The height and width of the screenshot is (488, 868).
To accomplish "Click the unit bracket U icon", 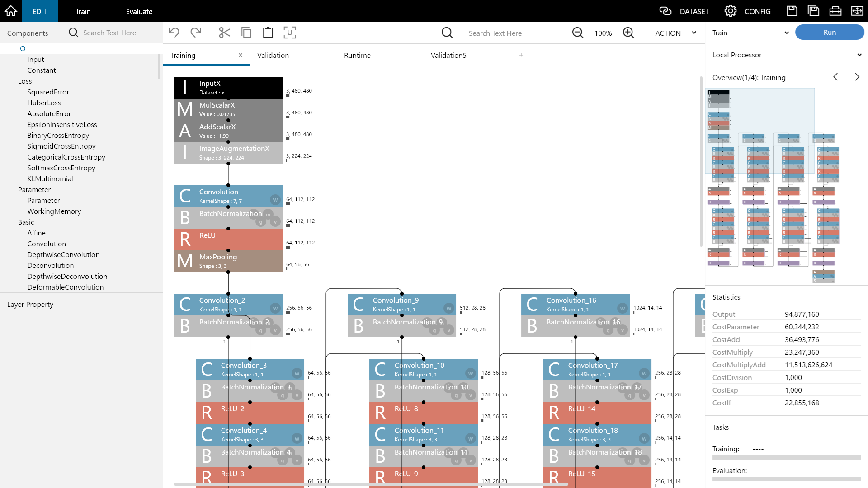I will [290, 33].
